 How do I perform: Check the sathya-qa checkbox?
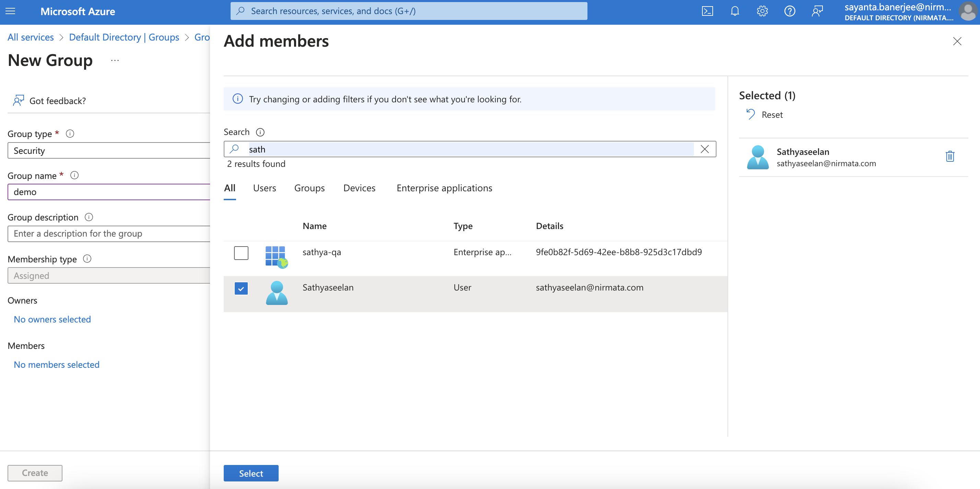click(241, 253)
